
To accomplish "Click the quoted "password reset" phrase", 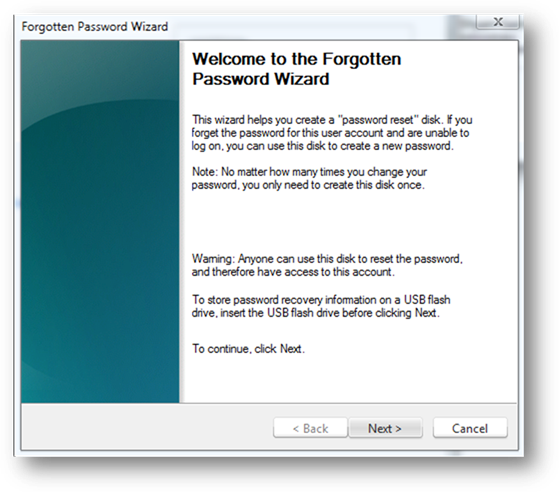I will 377,120.
